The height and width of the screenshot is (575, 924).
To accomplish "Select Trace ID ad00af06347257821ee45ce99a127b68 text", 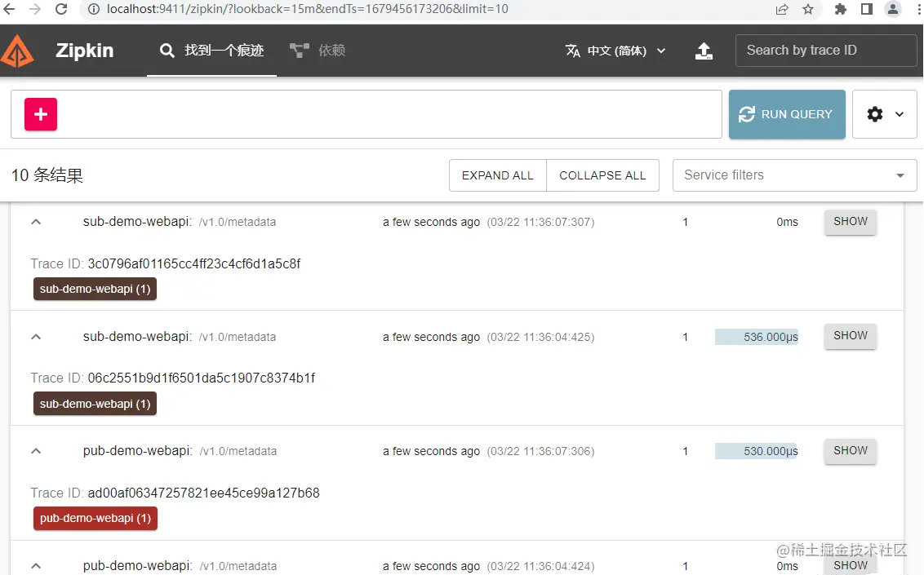I will click(203, 493).
